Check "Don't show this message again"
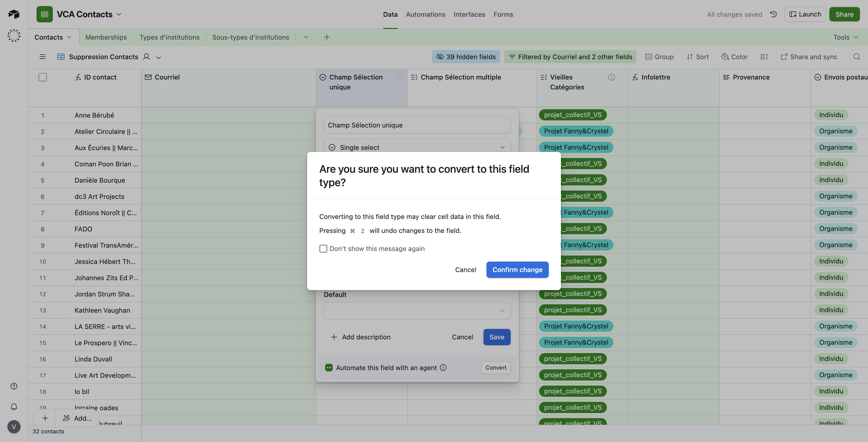868x442 pixels. pyautogui.click(x=323, y=248)
